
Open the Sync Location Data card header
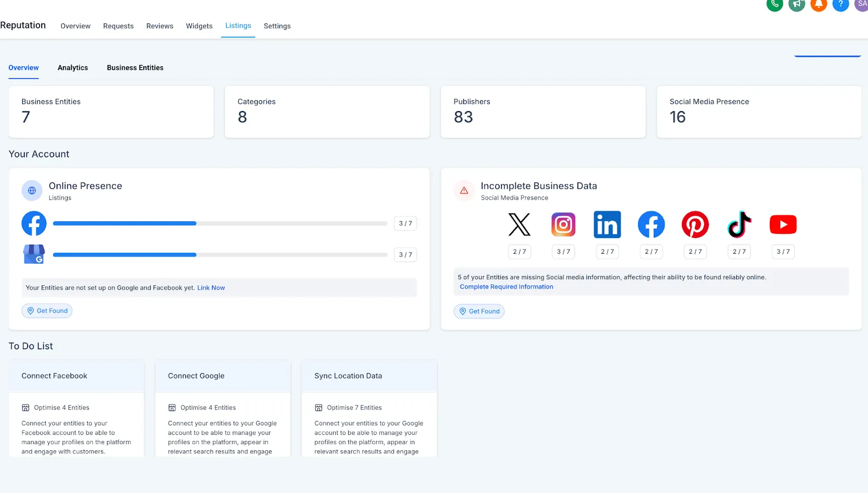pyautogui.click(x=369, y=376)
